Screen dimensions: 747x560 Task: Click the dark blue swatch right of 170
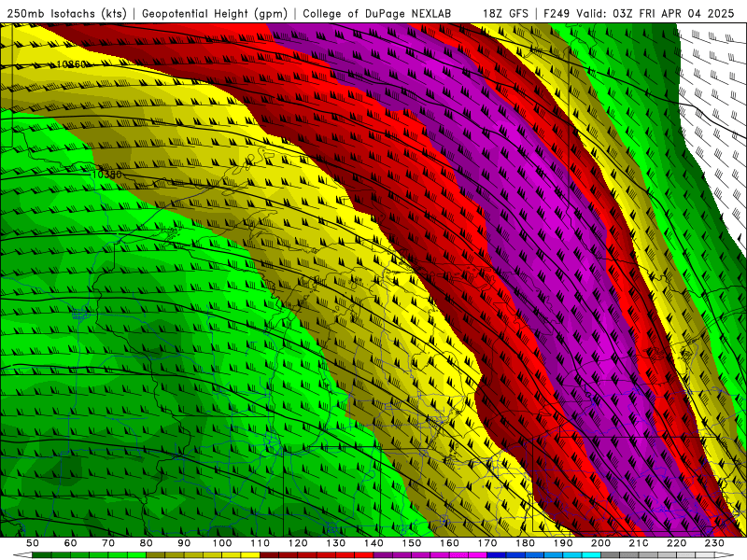coord(497,555)
